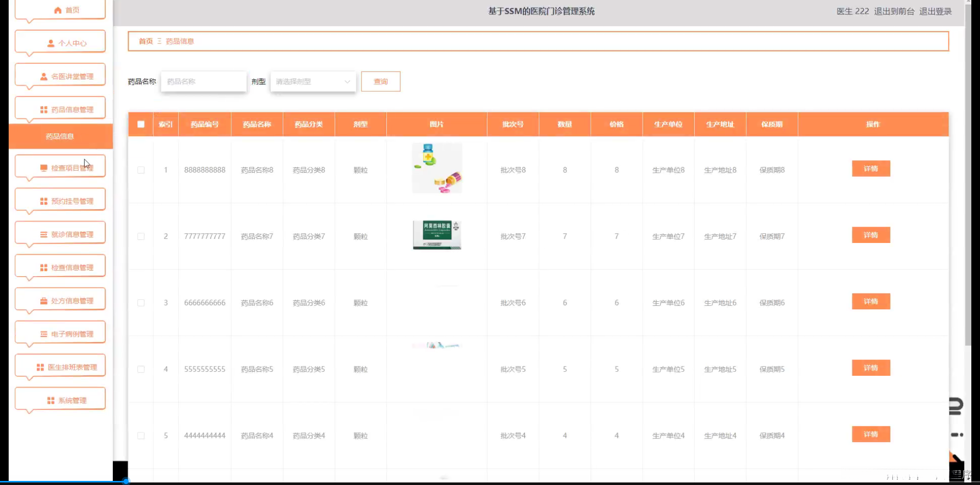Click the 价格 column header
The height and width of the screenshot is (485, 980).
tap(617, 124)
